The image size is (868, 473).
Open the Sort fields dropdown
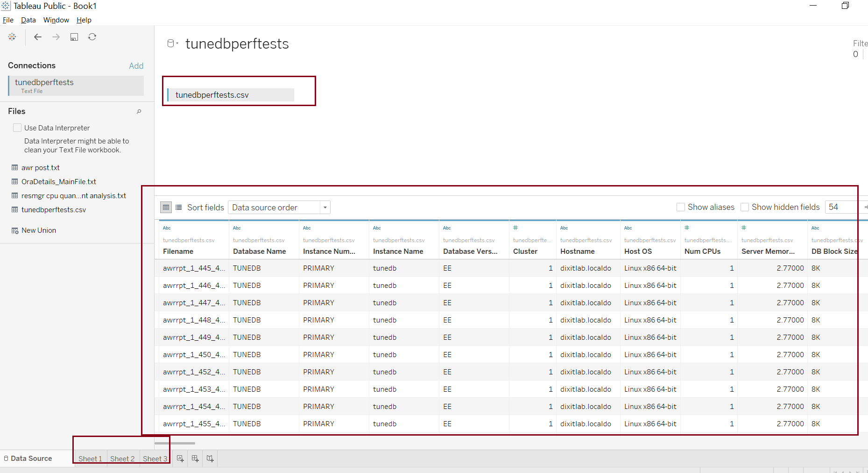[279, 207]
